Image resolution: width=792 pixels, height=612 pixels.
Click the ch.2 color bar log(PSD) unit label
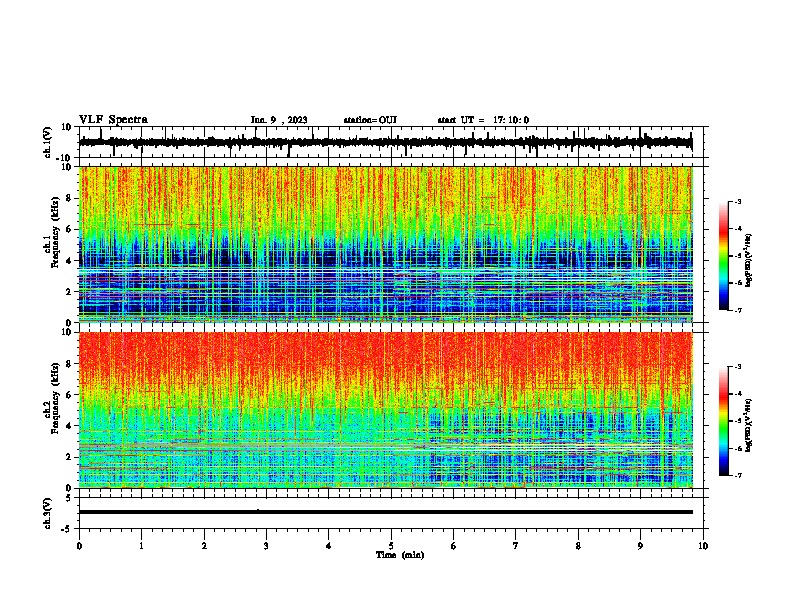tap(749, 425)
